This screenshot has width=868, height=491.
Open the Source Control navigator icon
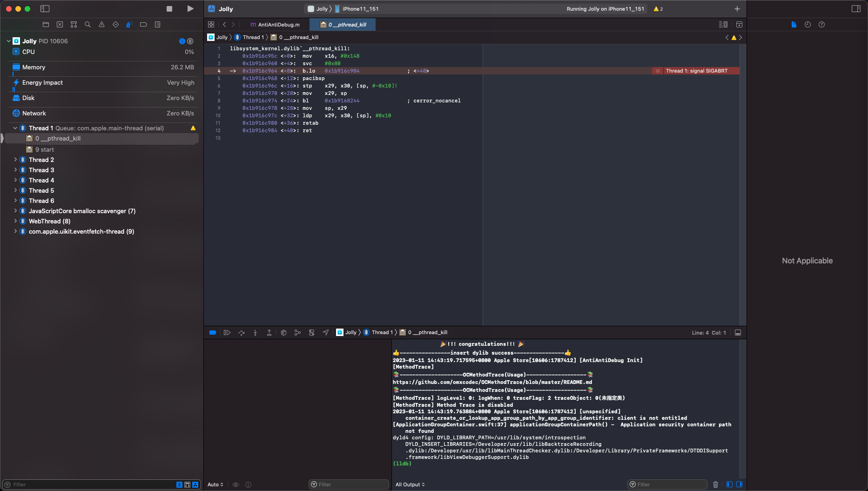[60, 25]
